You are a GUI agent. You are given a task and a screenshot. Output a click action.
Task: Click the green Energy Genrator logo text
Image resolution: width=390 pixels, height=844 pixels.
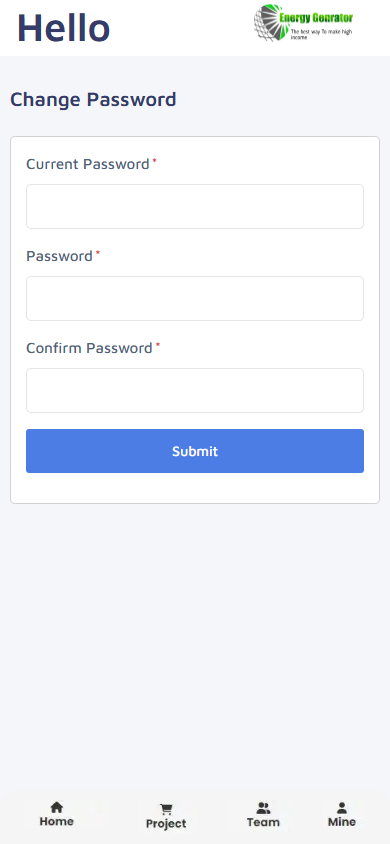coord(316,18)
